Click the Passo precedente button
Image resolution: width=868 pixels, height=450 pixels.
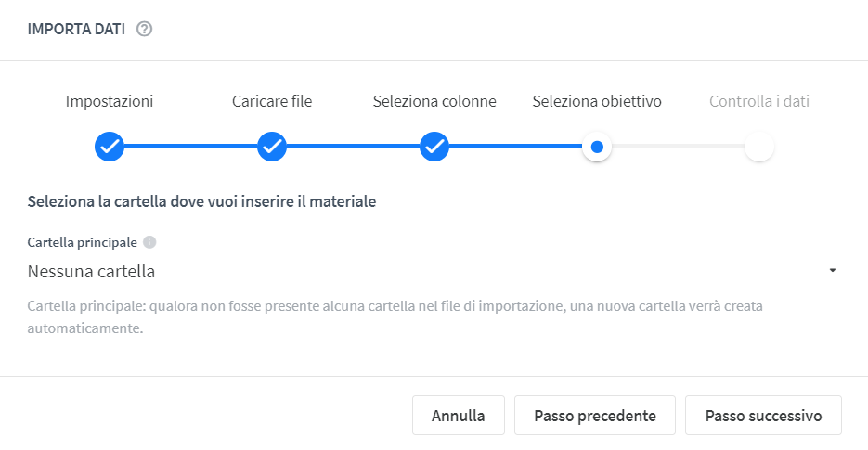pos(595,415)
